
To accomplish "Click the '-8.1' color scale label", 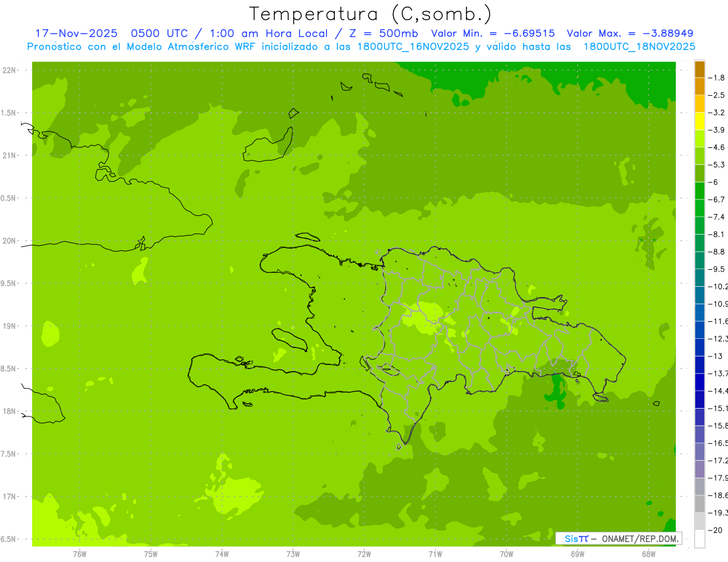I will pos(718,234).
